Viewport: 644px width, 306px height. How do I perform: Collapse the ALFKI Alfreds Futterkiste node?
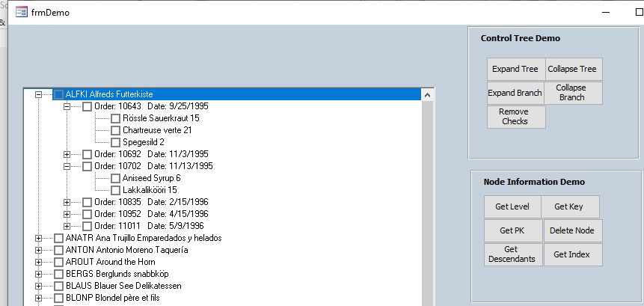pyautogui.click(x=38, y=94)
